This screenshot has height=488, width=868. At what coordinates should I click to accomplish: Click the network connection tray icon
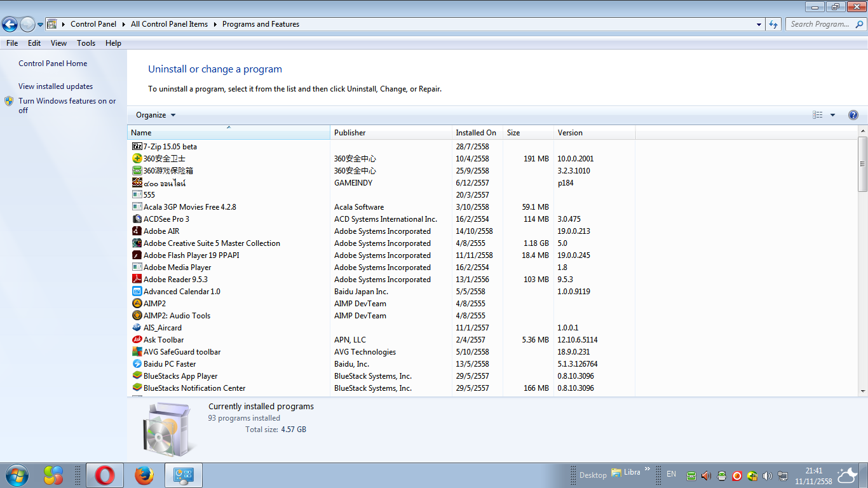tap(783, 476)
